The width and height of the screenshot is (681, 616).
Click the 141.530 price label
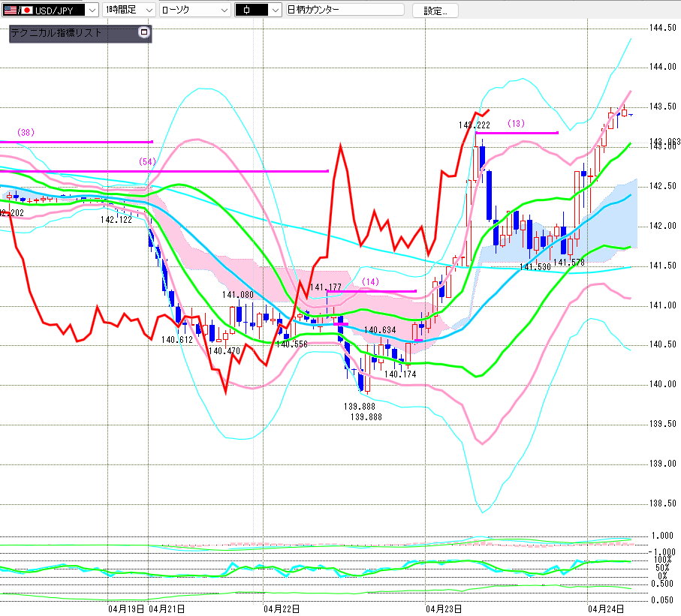pos(535,267)
